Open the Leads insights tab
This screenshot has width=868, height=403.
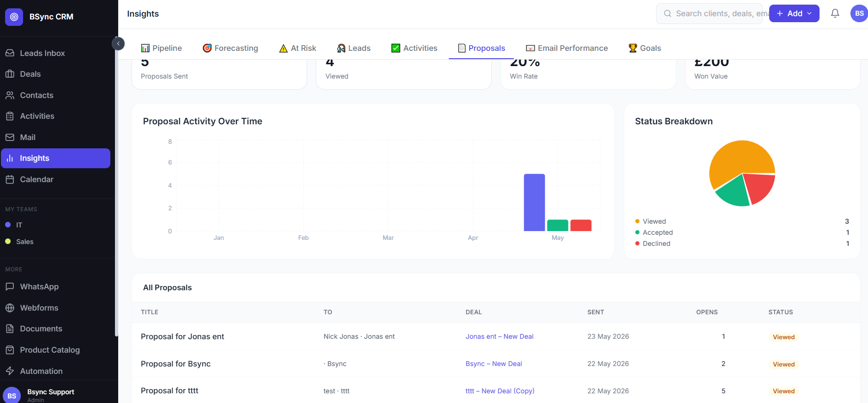point(354,48)
